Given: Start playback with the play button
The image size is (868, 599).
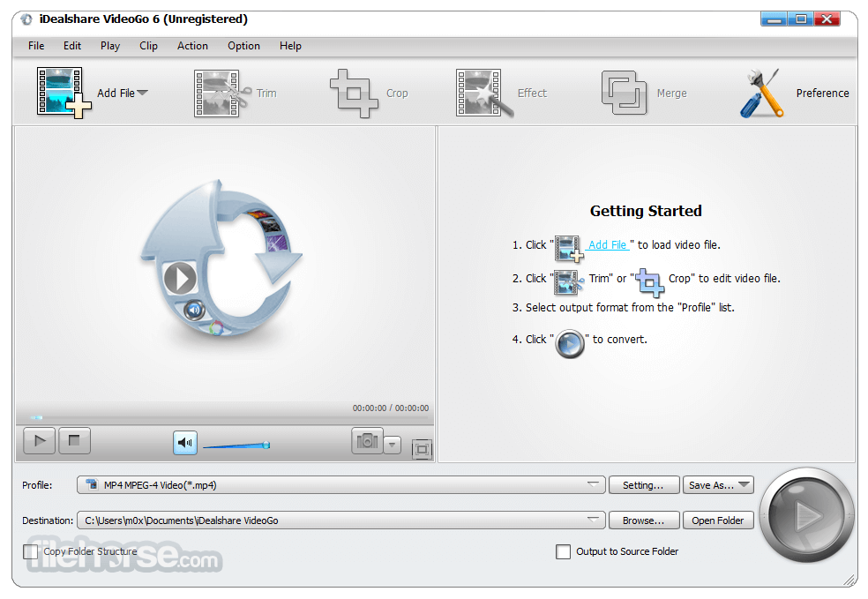Looking at the screenshot, I should [x=40, y=441].
